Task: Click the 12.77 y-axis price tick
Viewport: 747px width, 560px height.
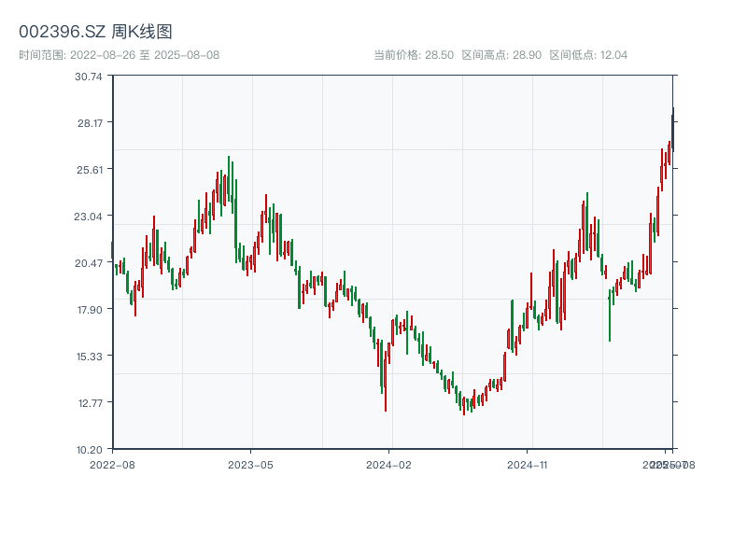Action: click(x=89, y=403)
